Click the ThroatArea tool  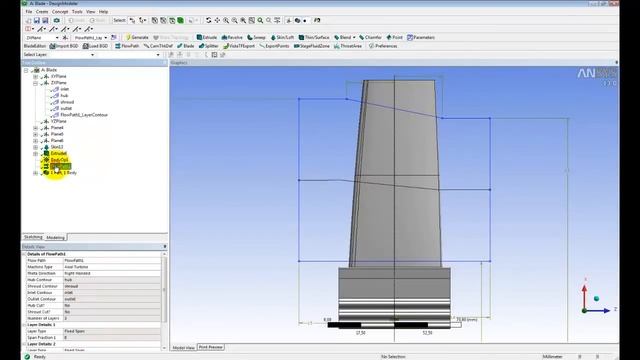(x=348, y=46)
